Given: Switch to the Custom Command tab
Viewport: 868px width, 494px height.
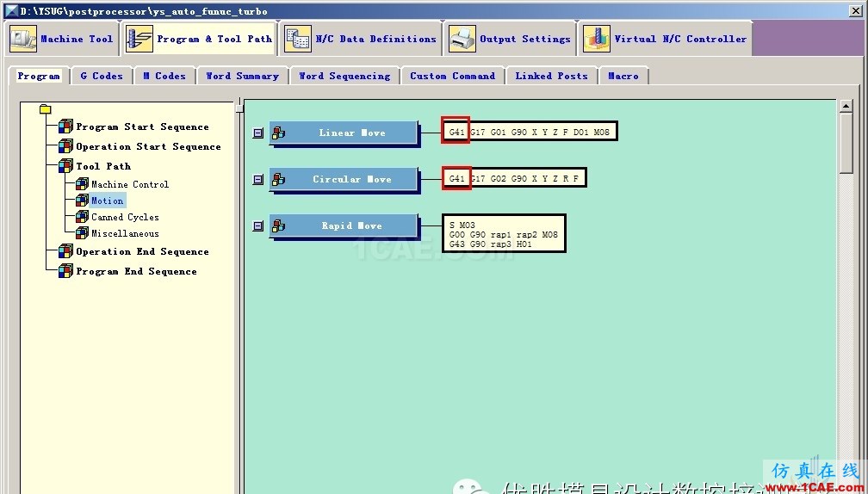Looking at the screenshot, I should pos(453,76).
